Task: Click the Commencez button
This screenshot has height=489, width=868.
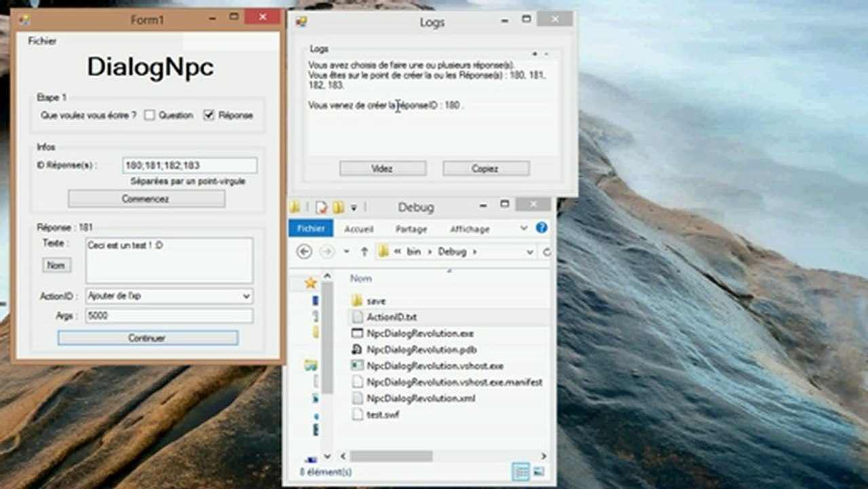Action: coord(147,199)
